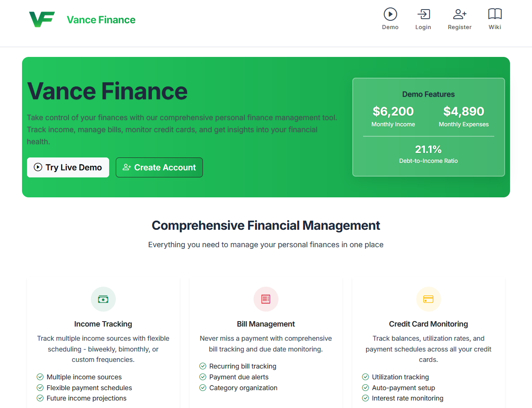
Task: Click checkmark beside Payment due alerts
Action: [203, 377]
